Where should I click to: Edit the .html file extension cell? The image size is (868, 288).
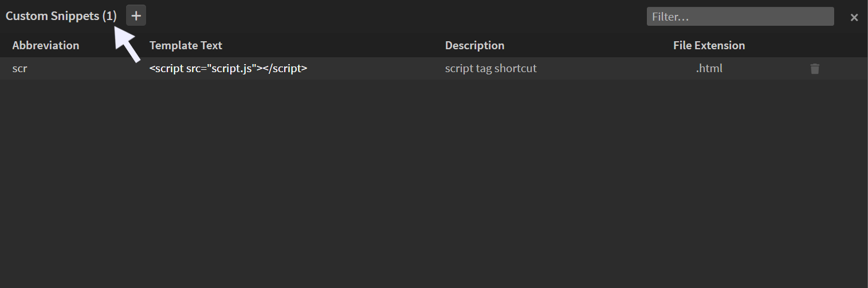(x=709, y=69)
